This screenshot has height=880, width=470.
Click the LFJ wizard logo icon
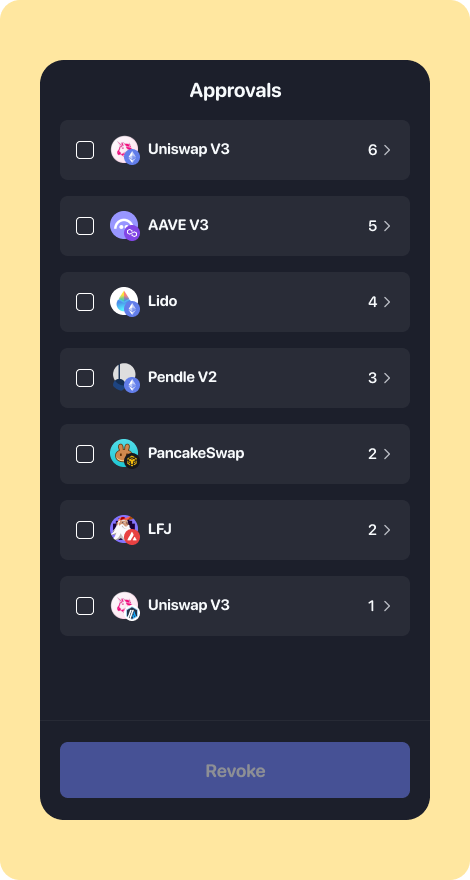(125, 530)
